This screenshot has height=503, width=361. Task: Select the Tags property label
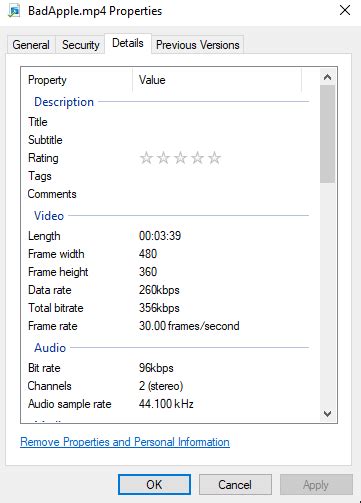[x=40, y=176]
